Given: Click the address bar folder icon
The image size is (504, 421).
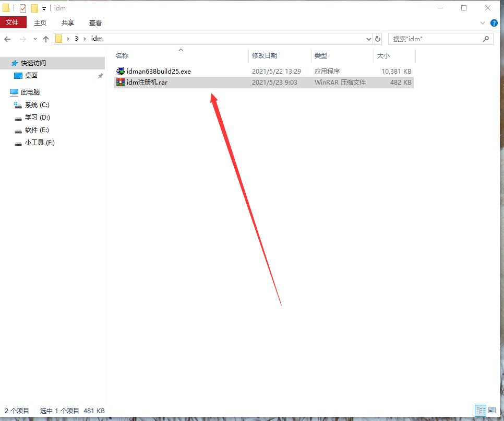Looking at the screenshot, I should pos(58,39).
